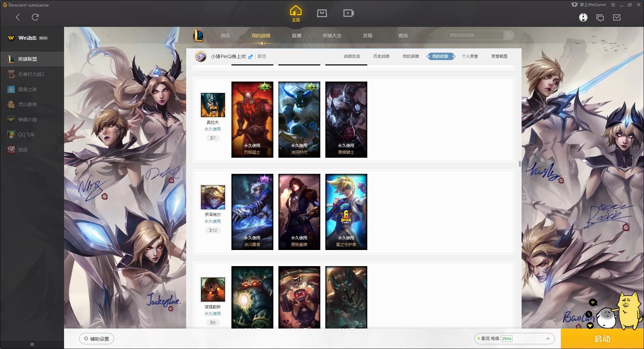Viewport: 644px width, 349px height.
Task: Open QQ飞车 game icon
Action: click(11, 135)
